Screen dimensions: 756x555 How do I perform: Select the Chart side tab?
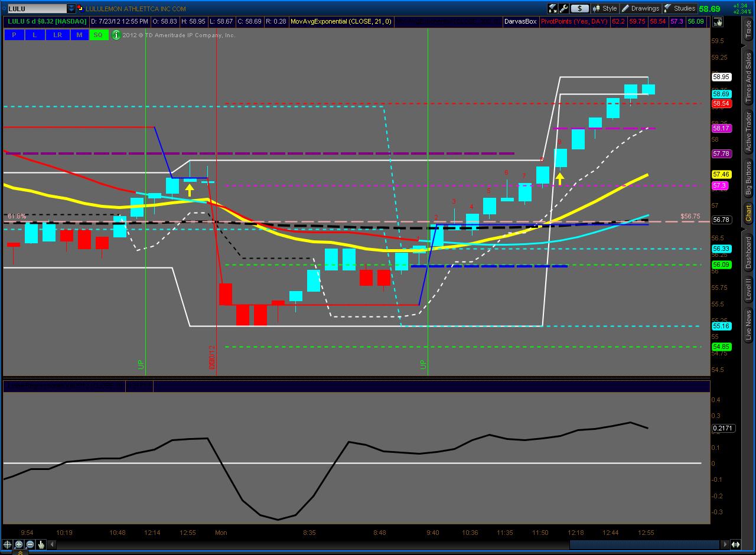pos(748,213)
